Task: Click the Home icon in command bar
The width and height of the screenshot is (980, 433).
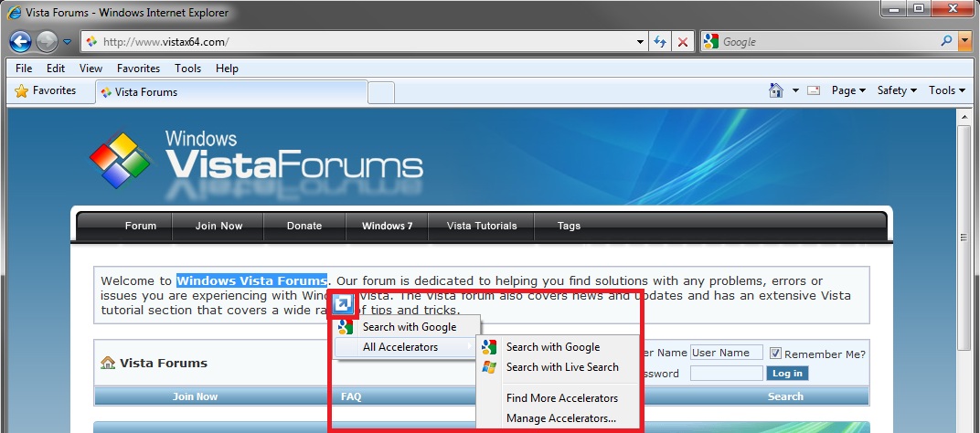Action: [775, 90]
